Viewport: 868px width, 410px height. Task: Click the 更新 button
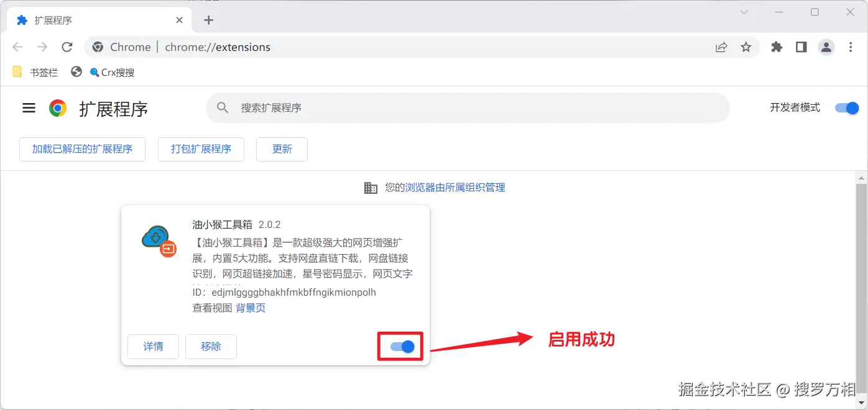pos(282,149)
